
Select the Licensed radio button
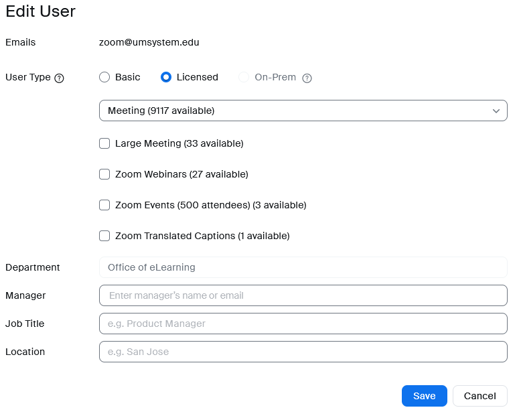tap(166, 77)
